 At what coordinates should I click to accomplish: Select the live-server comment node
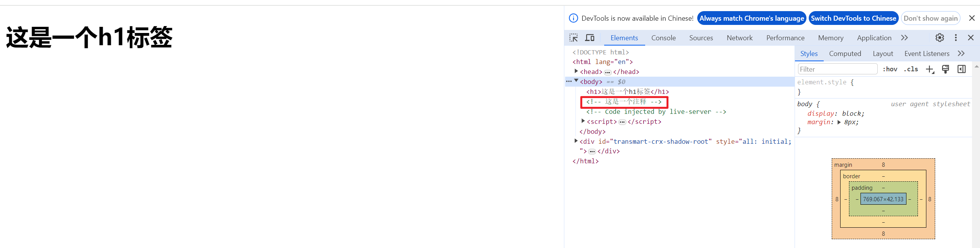pyautogui.click(x=656, y=112)
